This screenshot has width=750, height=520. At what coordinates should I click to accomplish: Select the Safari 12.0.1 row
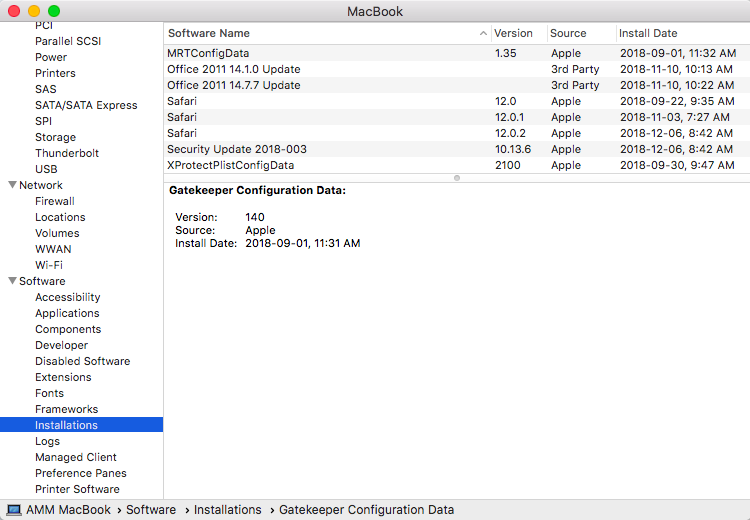click(x=457, y=117)
